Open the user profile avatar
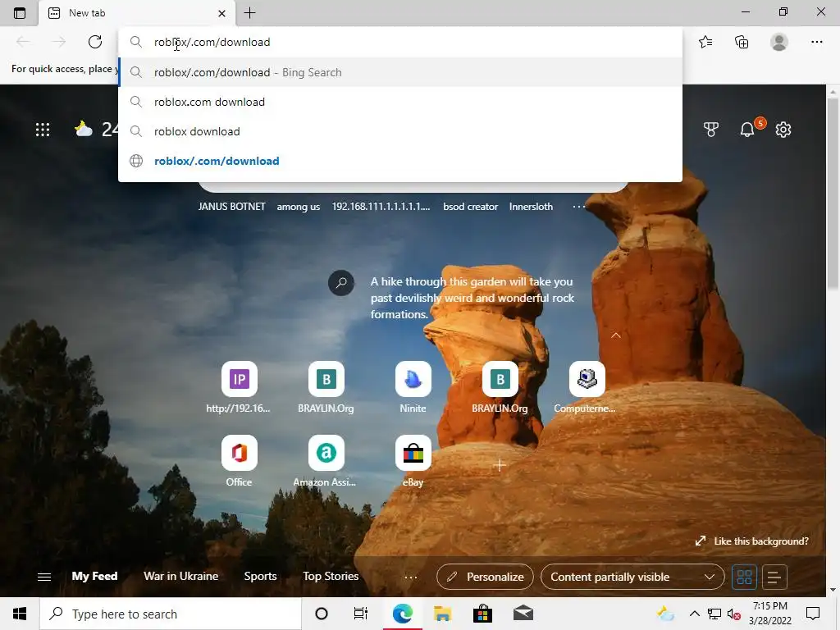Screen dimensions: 840x630 (x=779, y=42)
